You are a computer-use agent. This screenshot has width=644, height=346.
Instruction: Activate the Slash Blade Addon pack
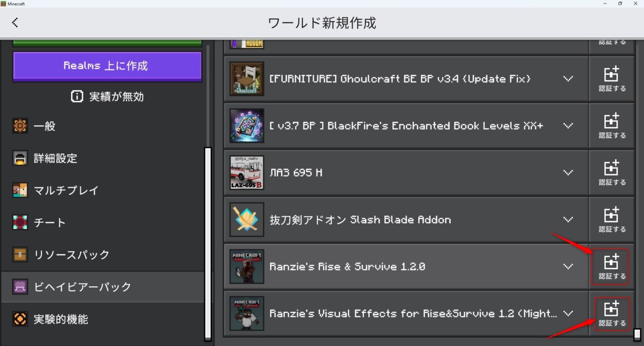point(612,220)
